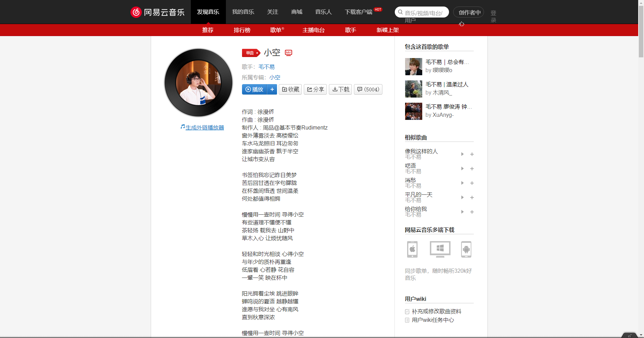Select 歌手 in the red navigation bar
The width and height of the screenshot is (644, 338).
click(350, 30)
